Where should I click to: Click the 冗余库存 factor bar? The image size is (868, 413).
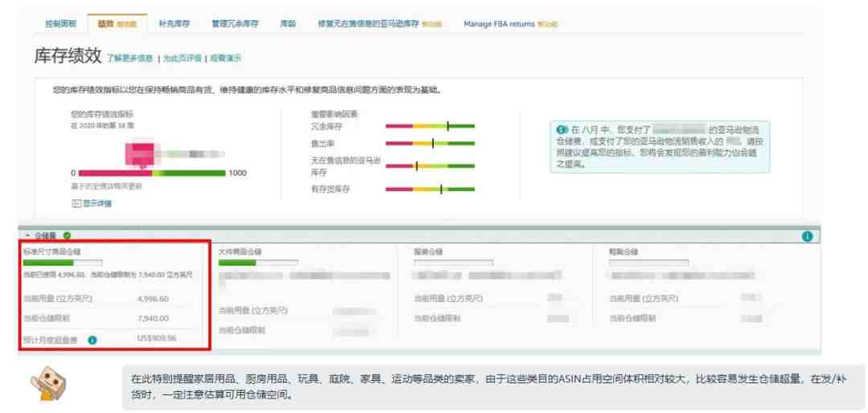click(430, 126)
